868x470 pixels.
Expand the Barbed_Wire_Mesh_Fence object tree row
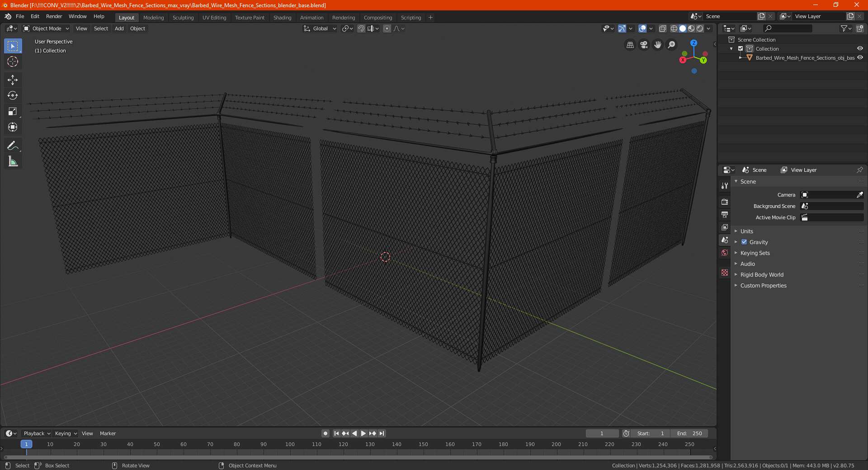741,57
